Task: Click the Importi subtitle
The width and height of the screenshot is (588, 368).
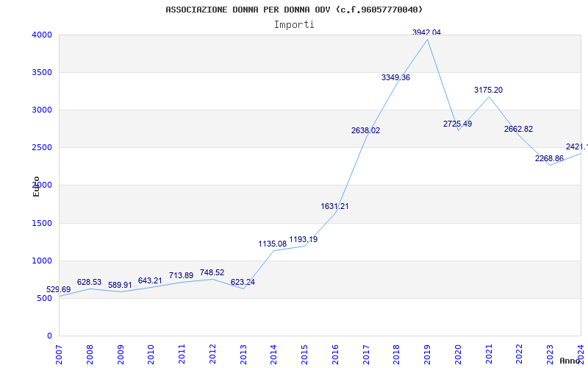Action: [294, 25]
